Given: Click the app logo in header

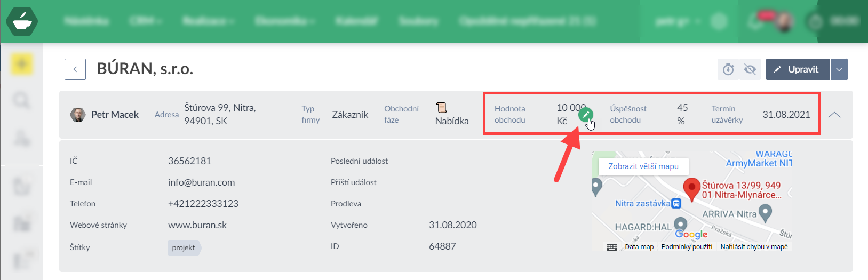Looking at the screenshot, I should pyautogui.click(x=22, y=21).
